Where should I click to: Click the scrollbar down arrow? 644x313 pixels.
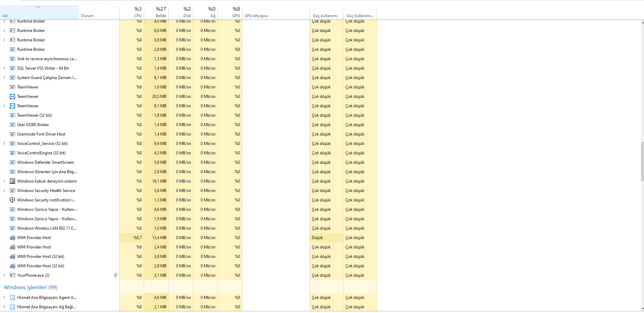[x=642, y=308]
